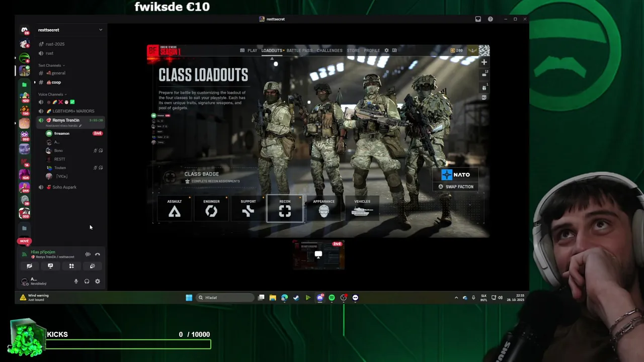This screenshot has height=362, width=644.
Task: Open Discord direct messages home icon
Action: pyautogui.click(x=24, y=31)
